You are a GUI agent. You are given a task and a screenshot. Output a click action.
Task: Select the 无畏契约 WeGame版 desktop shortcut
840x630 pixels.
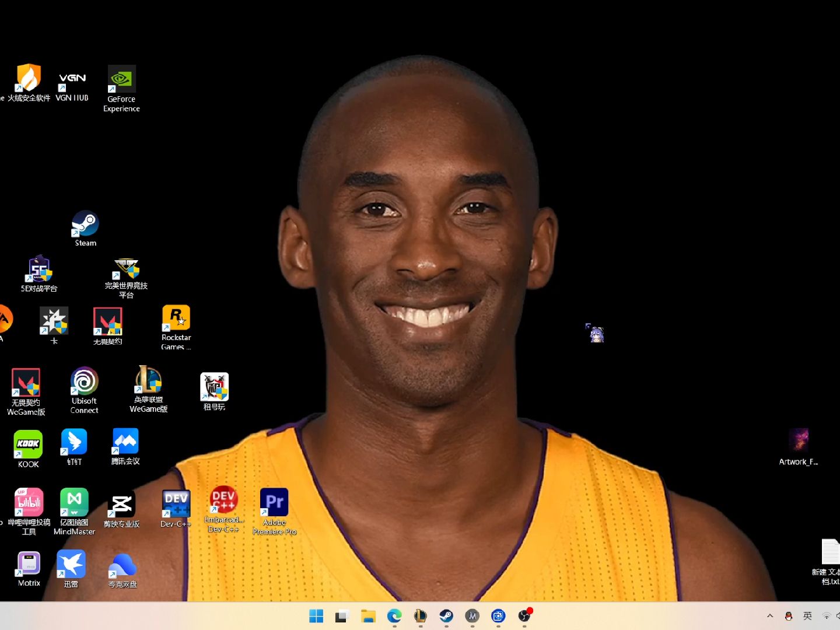click(26, 392)
